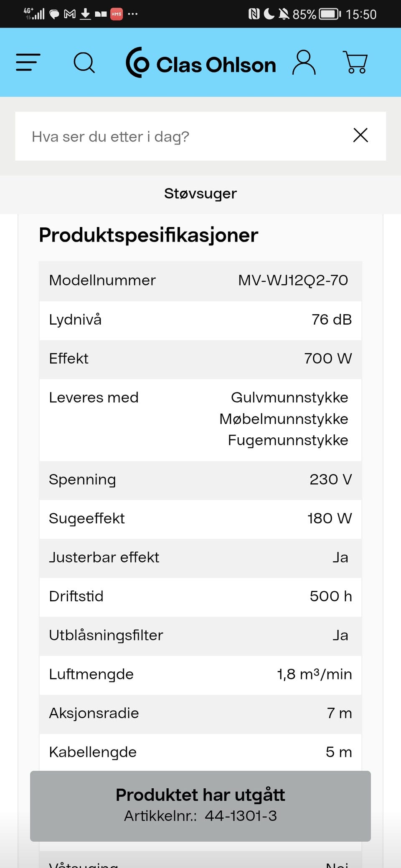Tap the Produktspesifikasjoner heading
The height and width of the screenshot is (868, 401).
[148, 235]
